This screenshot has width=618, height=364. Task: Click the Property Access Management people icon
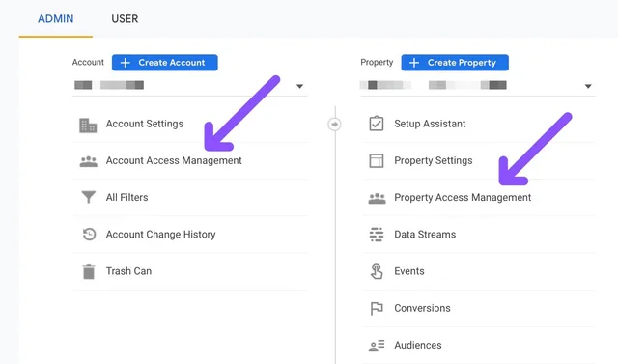(377, 198)
